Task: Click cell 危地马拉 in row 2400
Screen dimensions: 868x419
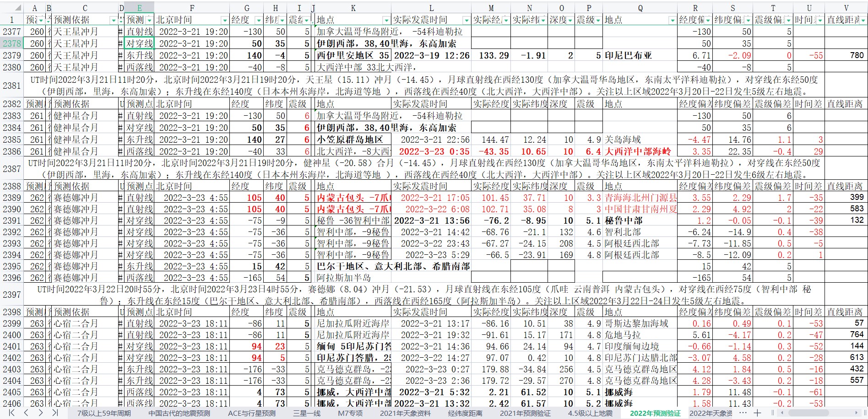Action: [640, 335]
